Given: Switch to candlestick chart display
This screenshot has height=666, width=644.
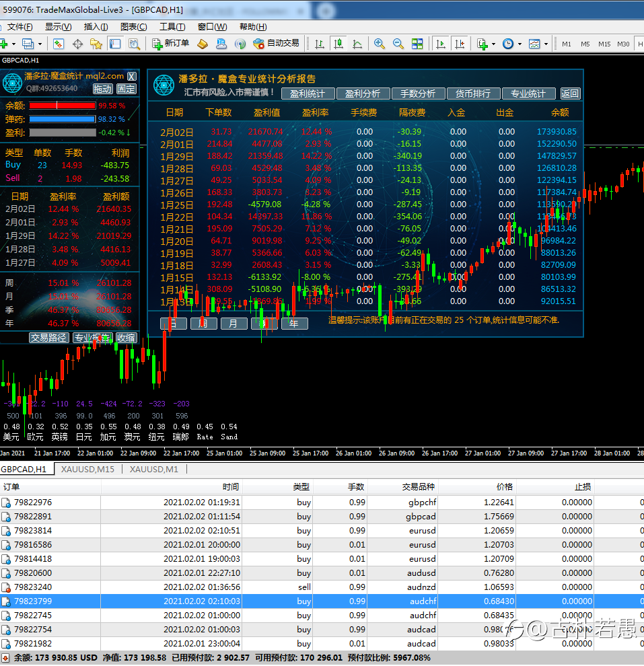Looking at the screenshot, I should [338, 44].
